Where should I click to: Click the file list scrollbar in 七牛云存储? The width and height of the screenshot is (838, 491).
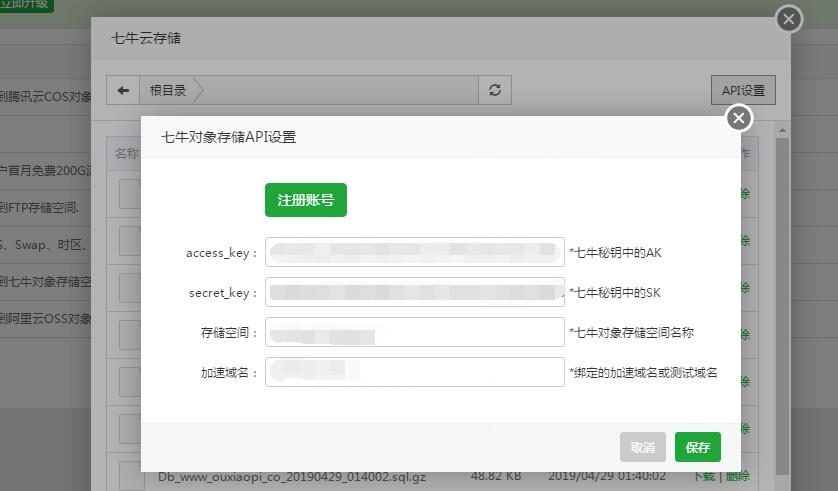coord(782,305)
